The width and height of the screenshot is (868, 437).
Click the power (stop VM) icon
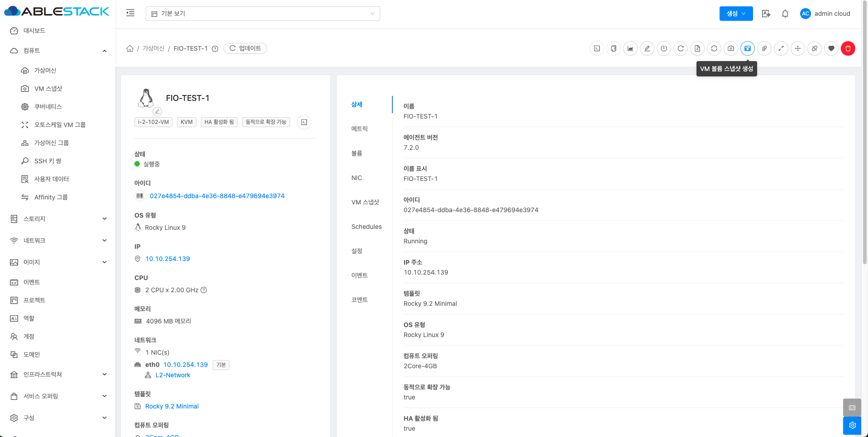(664, 48)
